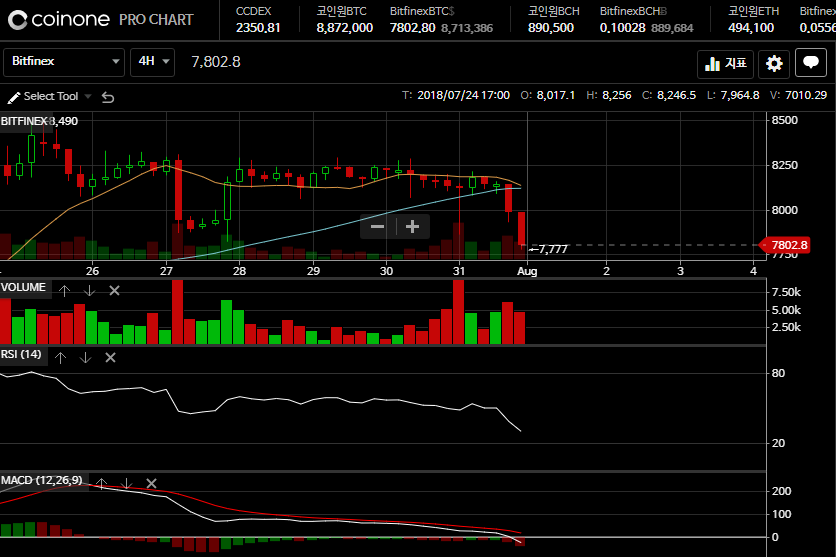Open the Select Tool drawing dropdown
Viewport: 836px width, 557px height.
pos(50,96)
